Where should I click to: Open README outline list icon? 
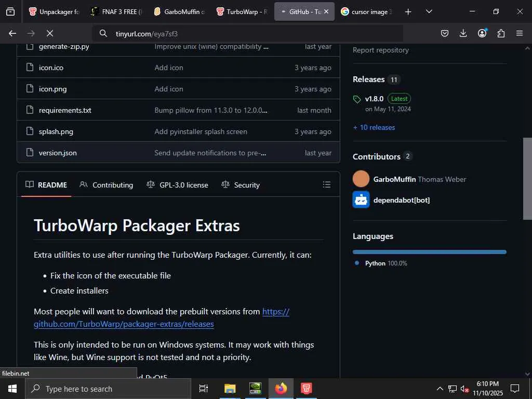tap(326, 184)
